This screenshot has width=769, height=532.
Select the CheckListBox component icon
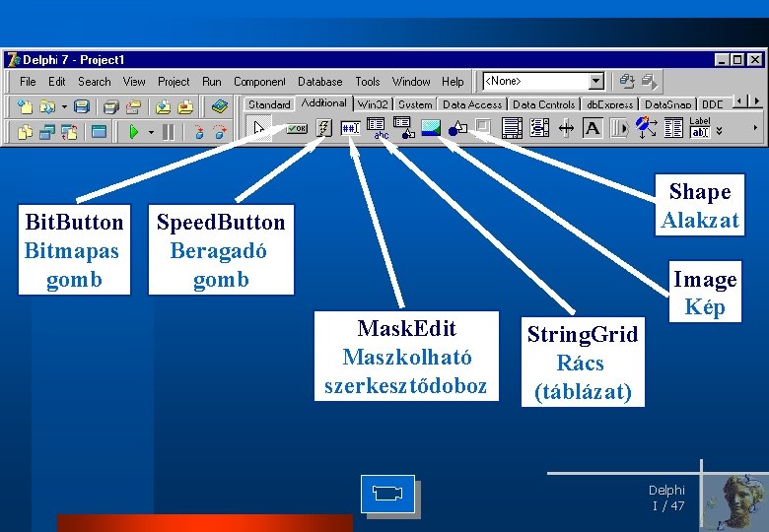(x=539, y=128)
